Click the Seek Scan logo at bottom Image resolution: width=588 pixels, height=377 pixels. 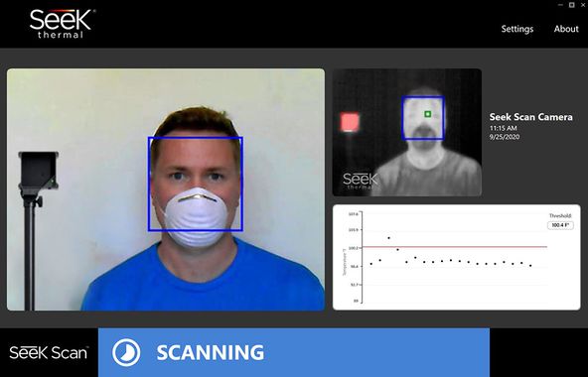[x=49, y=352]
